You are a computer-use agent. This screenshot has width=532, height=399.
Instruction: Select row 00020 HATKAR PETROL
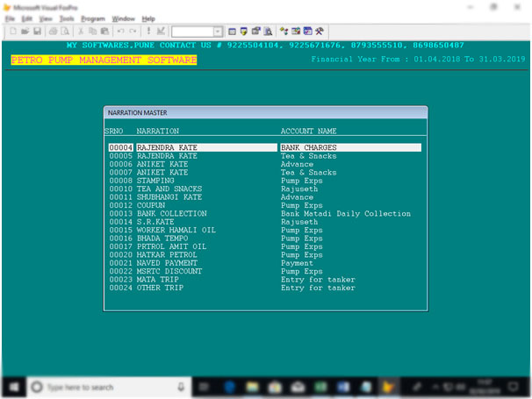coord(265,255)
